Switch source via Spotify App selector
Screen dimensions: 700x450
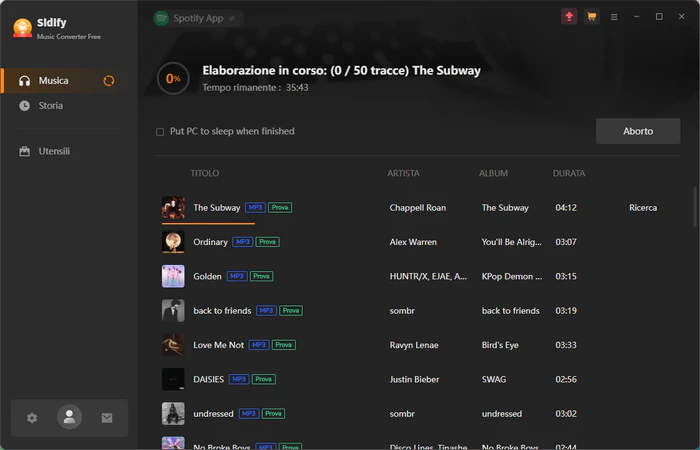click(198, 18)
